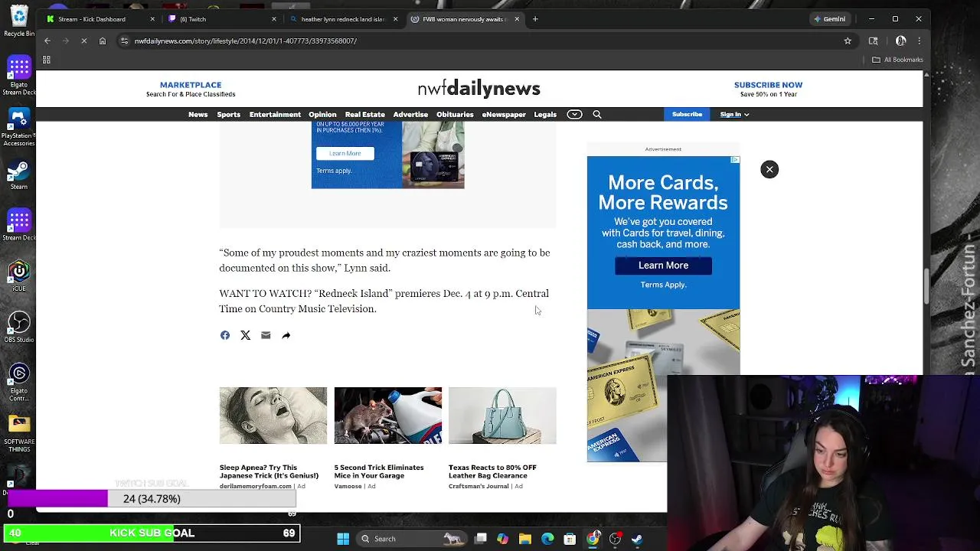Open Sleep Apnea sponsored article thumbnail
The width and height of the screenshot is (980, 551).
273,416
